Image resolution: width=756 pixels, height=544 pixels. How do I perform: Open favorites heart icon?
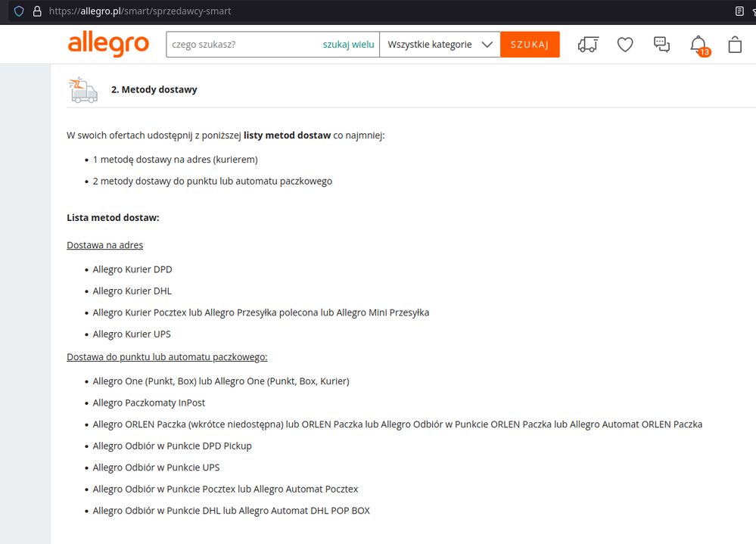(625, 45)
